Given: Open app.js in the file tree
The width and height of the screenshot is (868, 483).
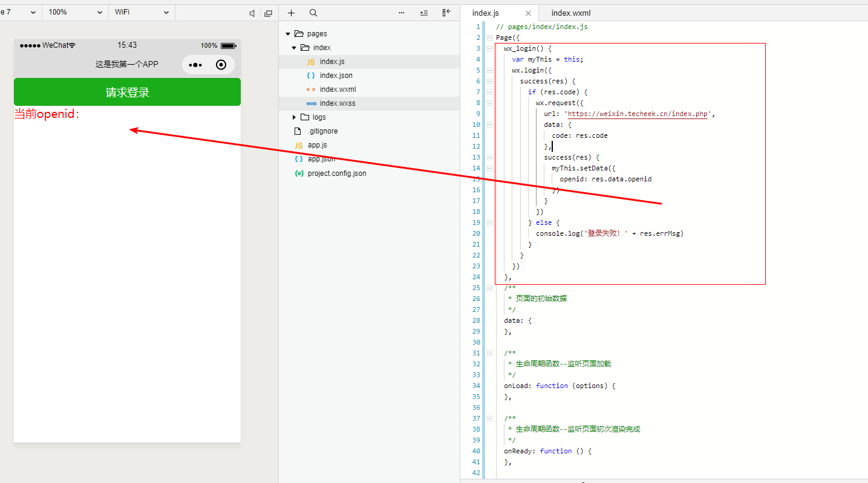Looking at the screenshot, I should click(317, 145).
